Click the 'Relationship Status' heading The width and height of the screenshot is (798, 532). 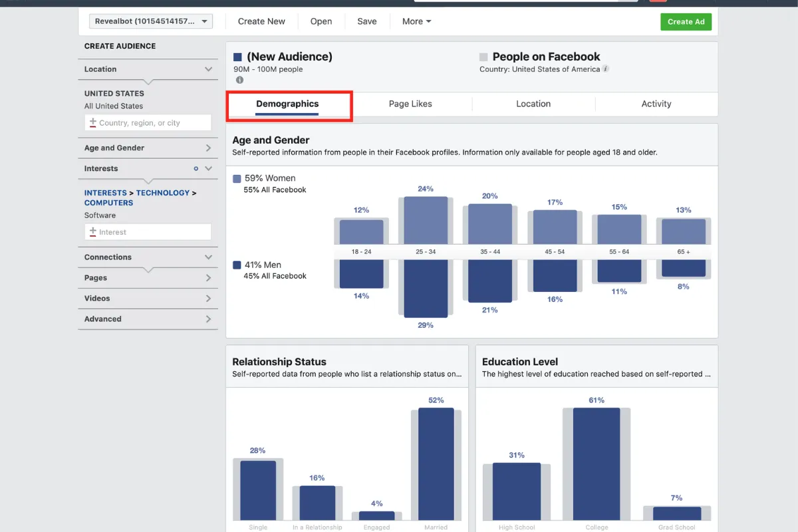(279, 362)
